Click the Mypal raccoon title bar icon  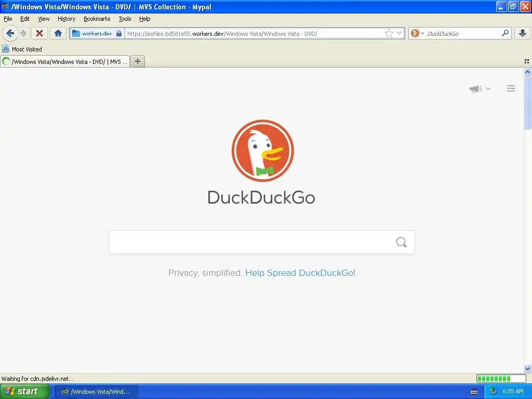tap(5, 6)
